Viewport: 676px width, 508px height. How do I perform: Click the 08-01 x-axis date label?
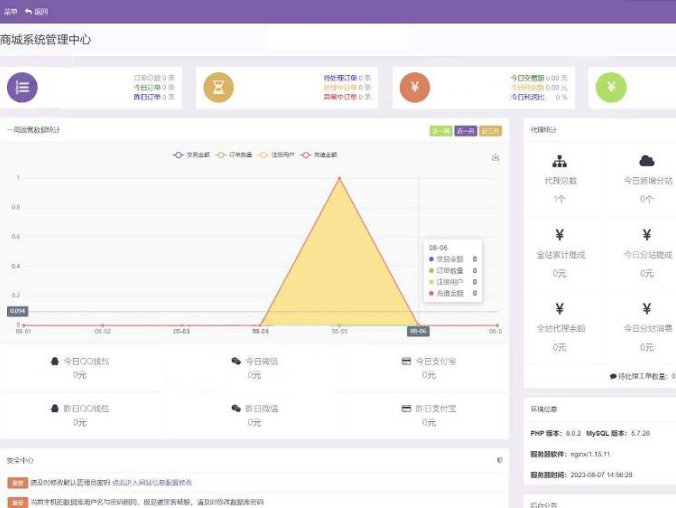pos(23,331)
